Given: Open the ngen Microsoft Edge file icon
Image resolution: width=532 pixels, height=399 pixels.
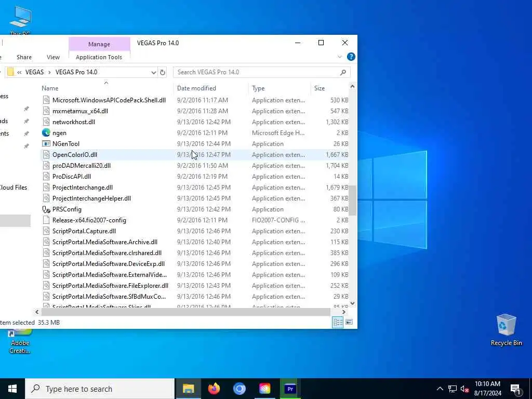Looking at the screenshot, I should (x=46, y=132).
